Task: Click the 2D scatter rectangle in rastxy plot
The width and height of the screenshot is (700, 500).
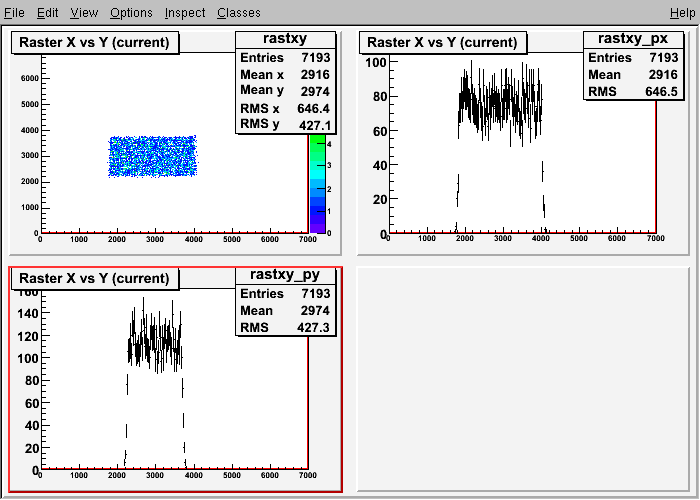Action: 152,156
